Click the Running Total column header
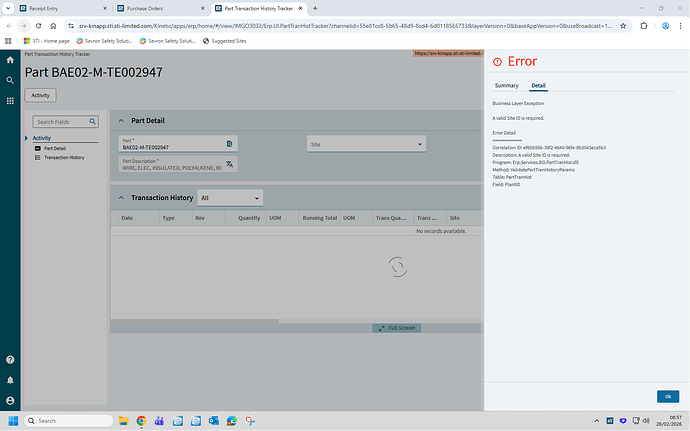The height and width of the screenshot is (431, 690). [x=319, y=218]
